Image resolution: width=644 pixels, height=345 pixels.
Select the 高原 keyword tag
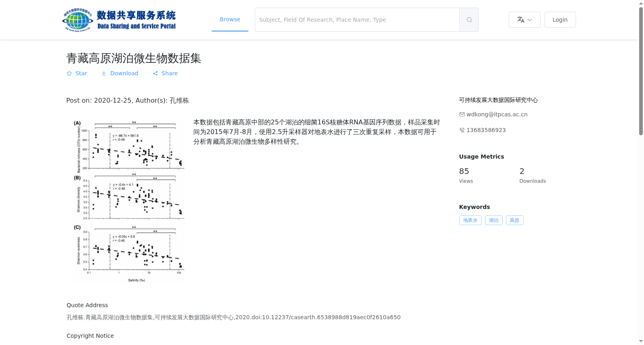pyautogui.click(x=514, y=220)
